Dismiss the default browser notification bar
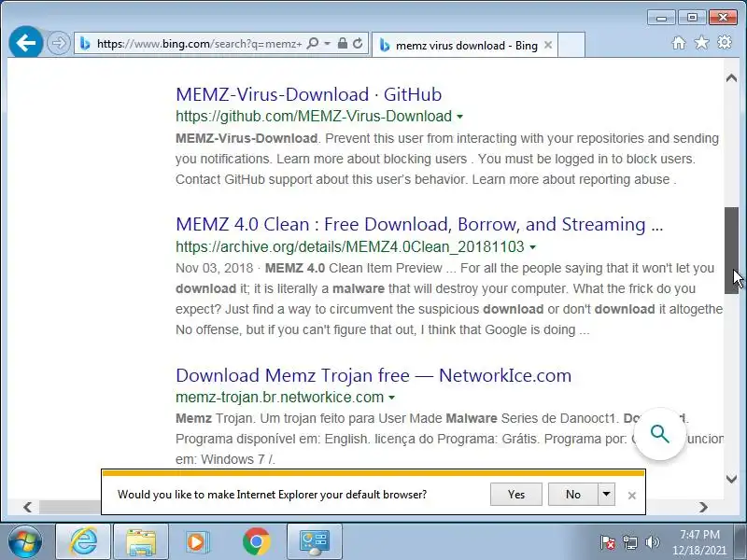 point(632,496)
